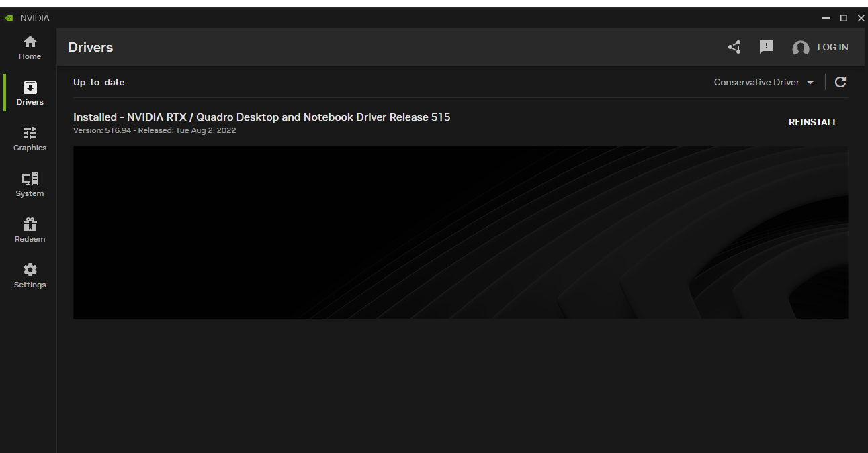Close the NVIDIA app window

861,18
